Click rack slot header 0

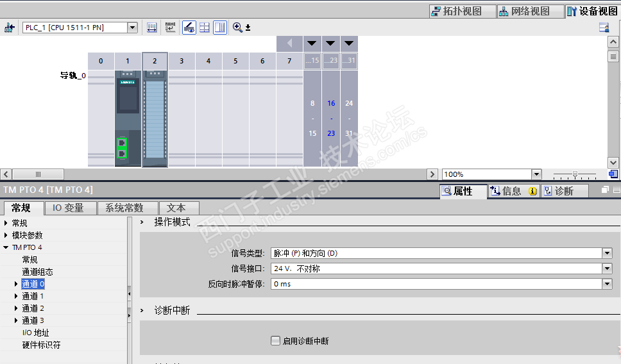[101, 61]
